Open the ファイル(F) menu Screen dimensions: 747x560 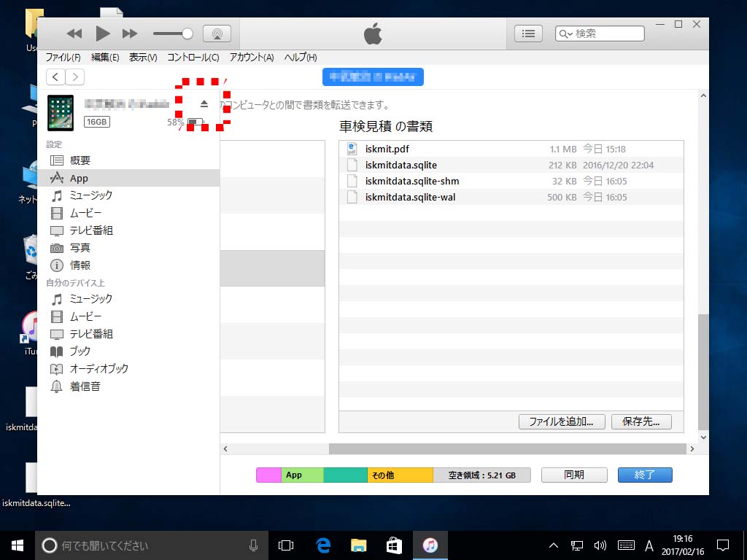pos(63,58)
